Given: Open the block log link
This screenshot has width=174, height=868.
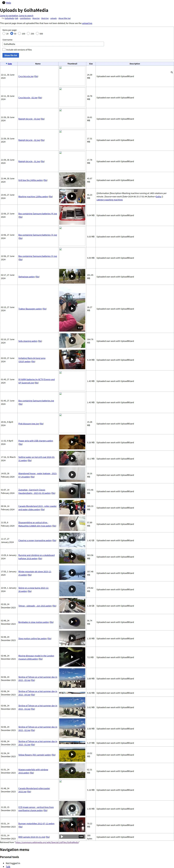Looking at the screenshot, I should pyautogui.click(x=45, y=19).
